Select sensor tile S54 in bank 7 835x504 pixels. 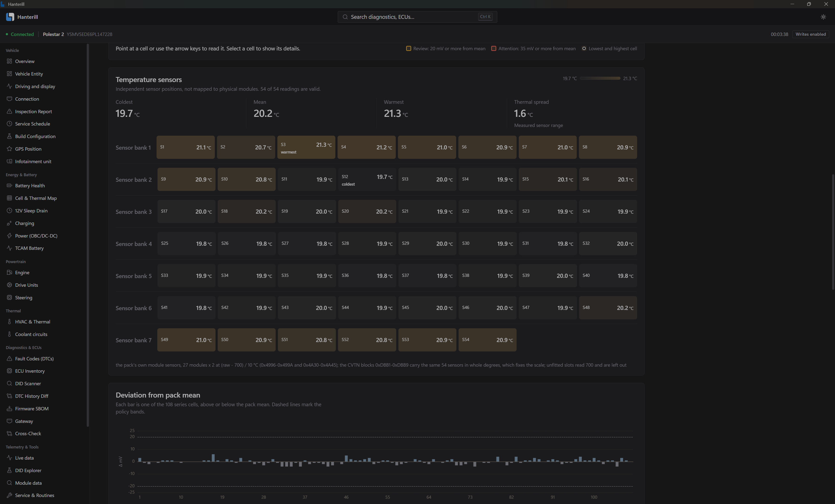(x=487, y=340)
